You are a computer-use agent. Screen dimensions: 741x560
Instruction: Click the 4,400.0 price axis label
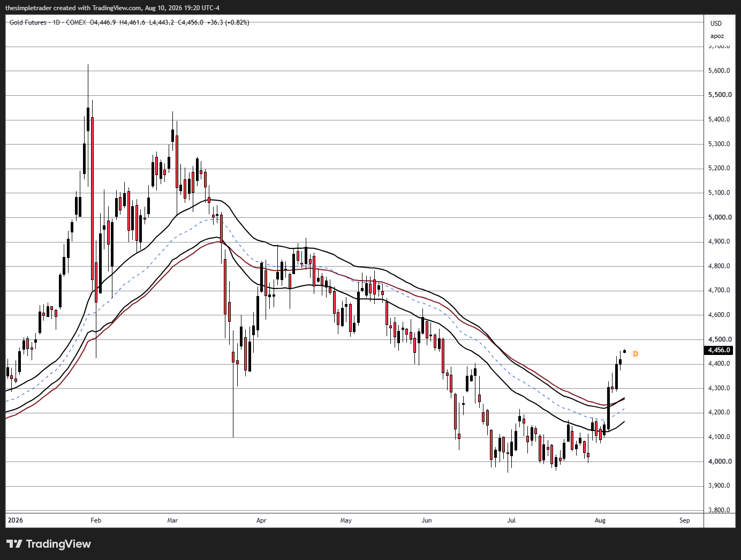(x=719, y=364)
